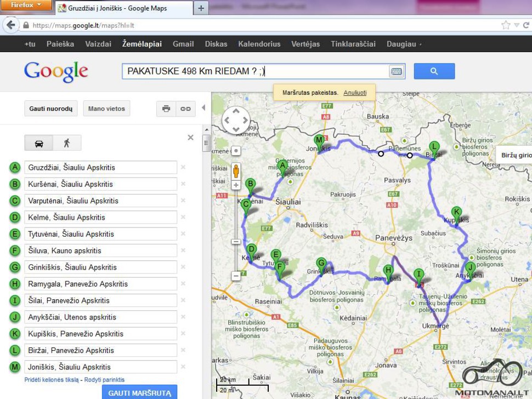The height and width of the screenshot is (399, 532).
Task: Print the route with the printer icon
Action: coord(166,109)
